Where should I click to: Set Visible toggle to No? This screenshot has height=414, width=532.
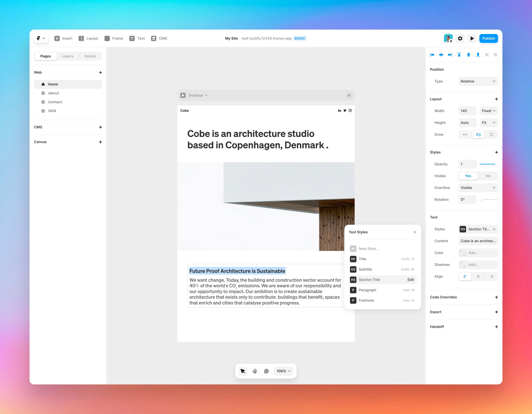[x=488, y=176]
